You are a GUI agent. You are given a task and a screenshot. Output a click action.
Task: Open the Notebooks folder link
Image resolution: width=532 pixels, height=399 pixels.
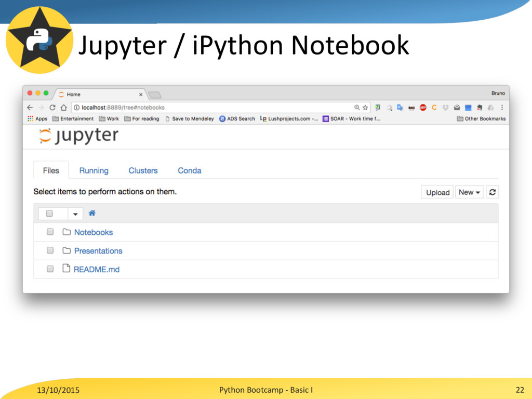tap(94, 232)
